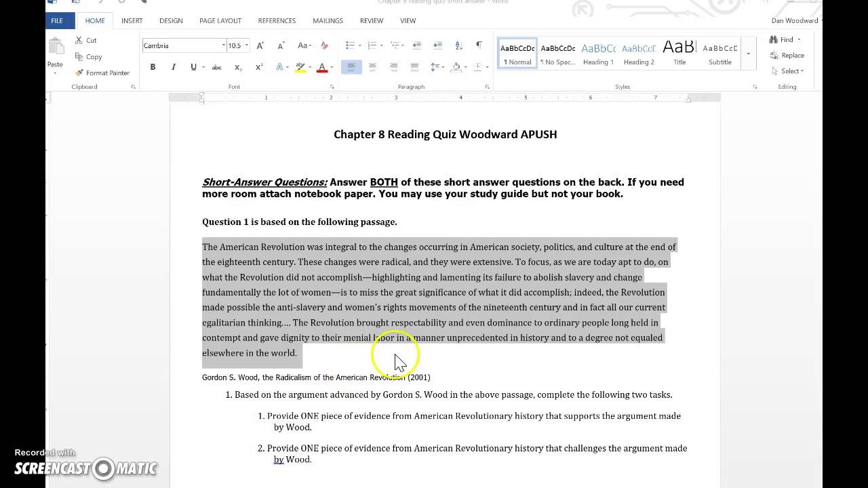Image resolution: width=868 pixels, height=488 pixels.
Task: Copy the selected text
Action: 88,57
